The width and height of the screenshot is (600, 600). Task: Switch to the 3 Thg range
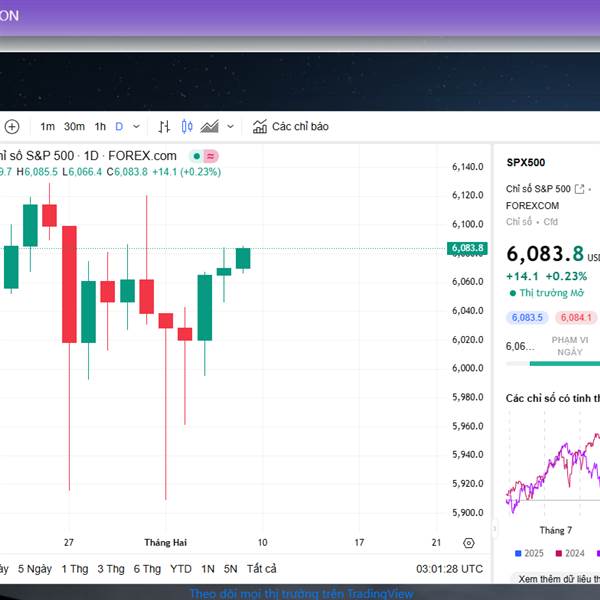(x=111, y=569)
